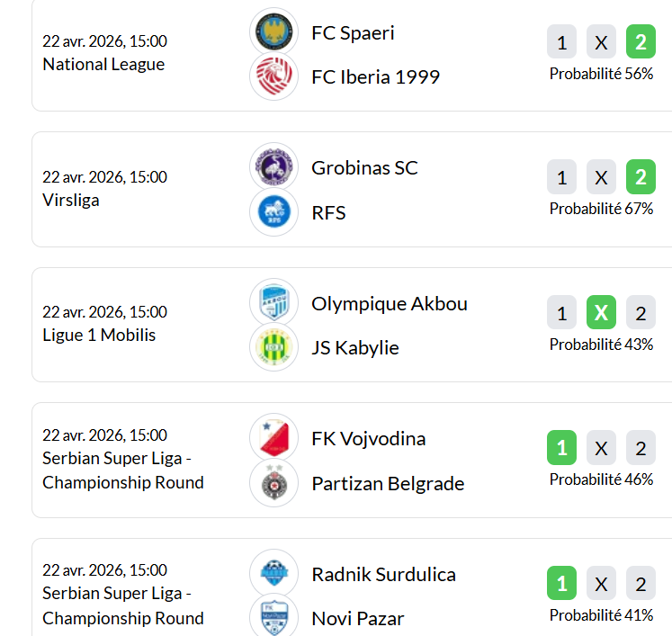
Task: Click the Novi Pazar team logo
Action: [273, 616]
